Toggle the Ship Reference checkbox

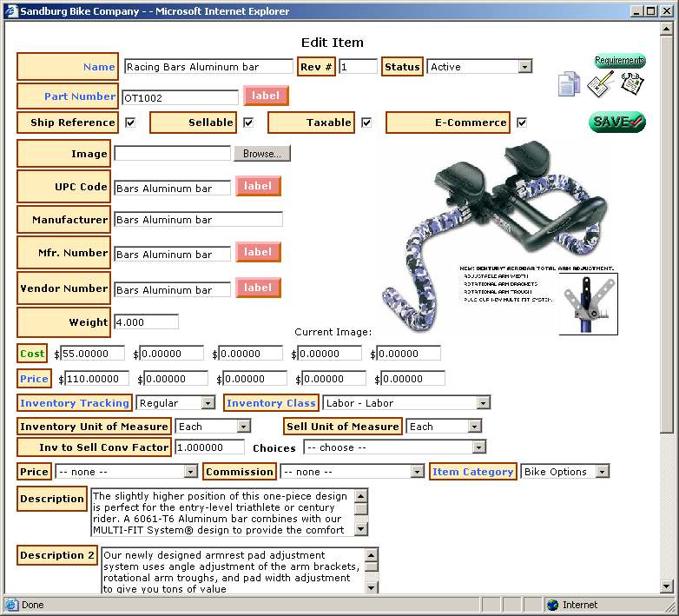(130, 123)
